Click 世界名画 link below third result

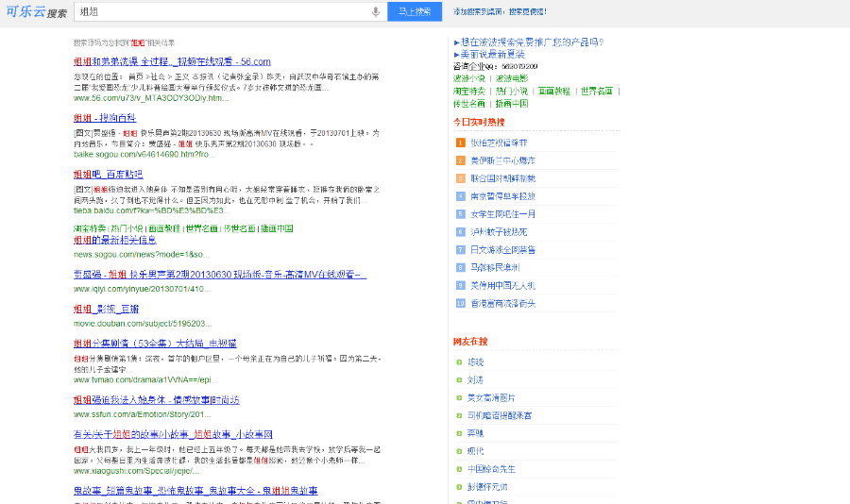tap(202, 228)
